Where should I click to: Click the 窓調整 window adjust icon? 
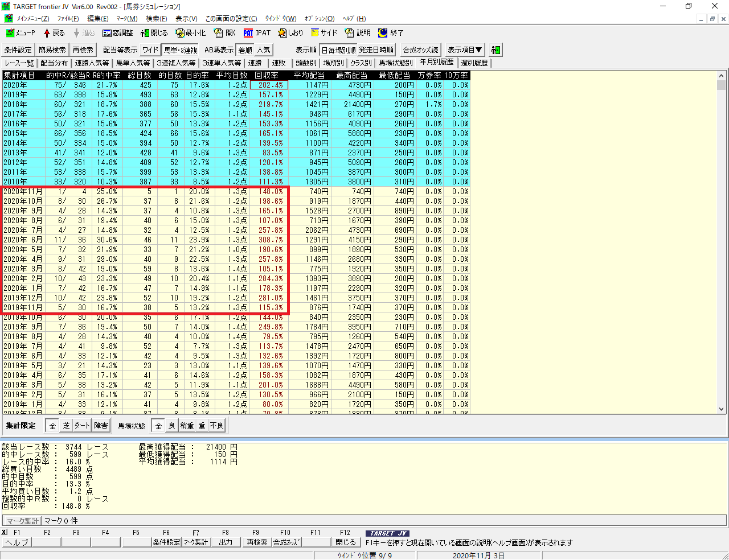117,33
